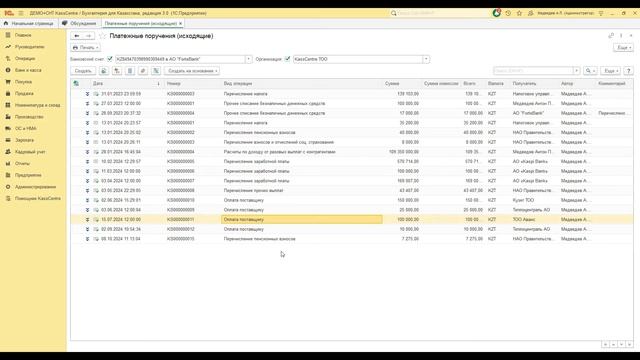The height and width of the screenshot is (360, 640).
Task: Click the help question mark button
Action: pos(629,71)
